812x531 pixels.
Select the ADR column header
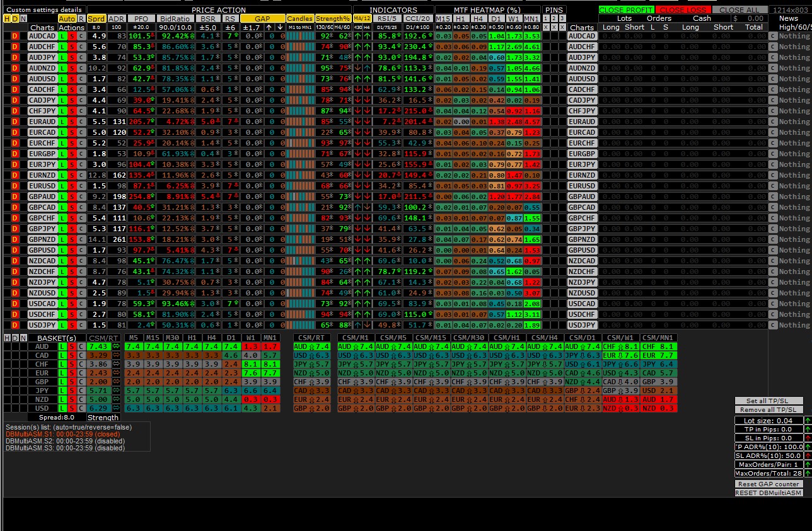click(x=116, y=18)
